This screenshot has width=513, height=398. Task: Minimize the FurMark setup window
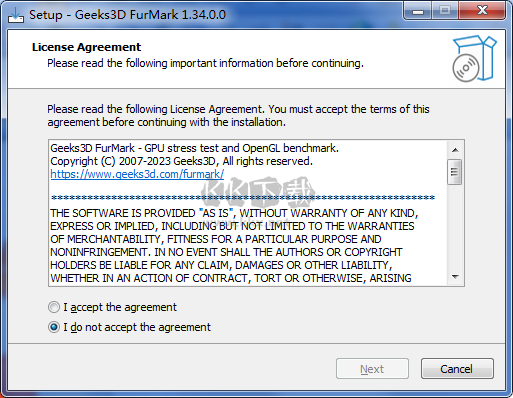(418, 11)
